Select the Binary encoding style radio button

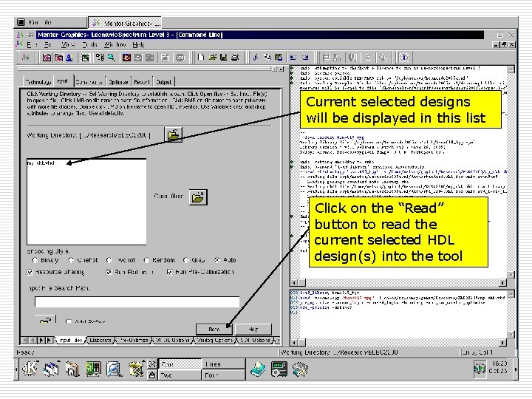coord(35,260)
